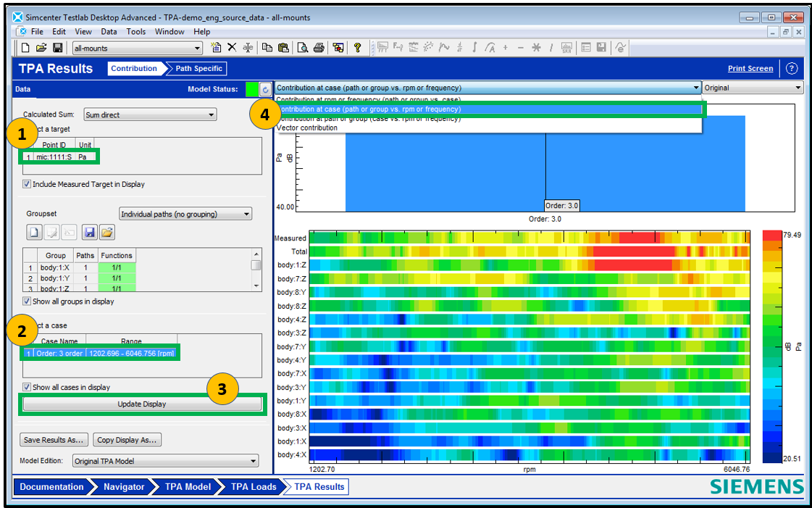
Task: Open the Groupset Individual paths dropdown
Action: tap(185, 214)
